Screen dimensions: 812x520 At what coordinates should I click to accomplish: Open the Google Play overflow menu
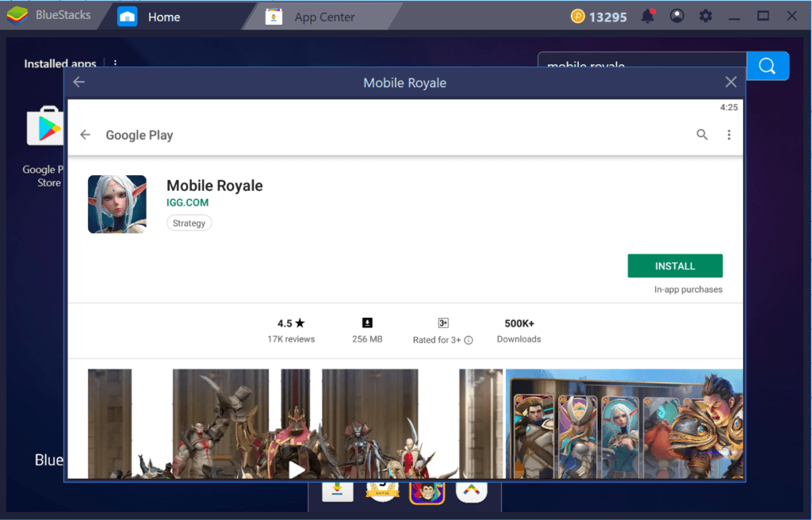coord(729,135)
